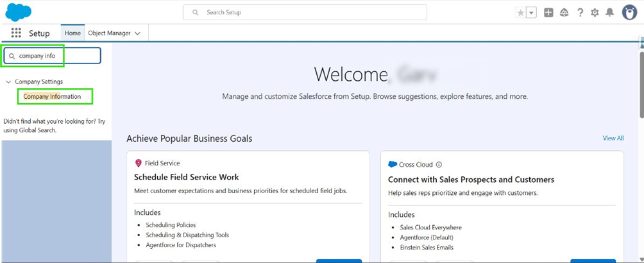Open the notifications bell
Screen dimensions: 644x263
click(x=610, y=13)
